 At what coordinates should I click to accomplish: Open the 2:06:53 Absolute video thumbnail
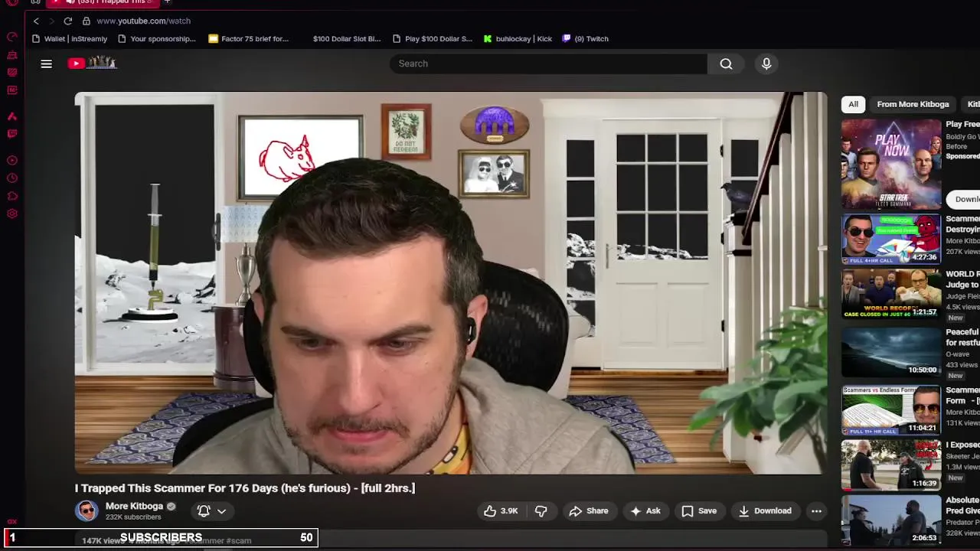[891, 520]
